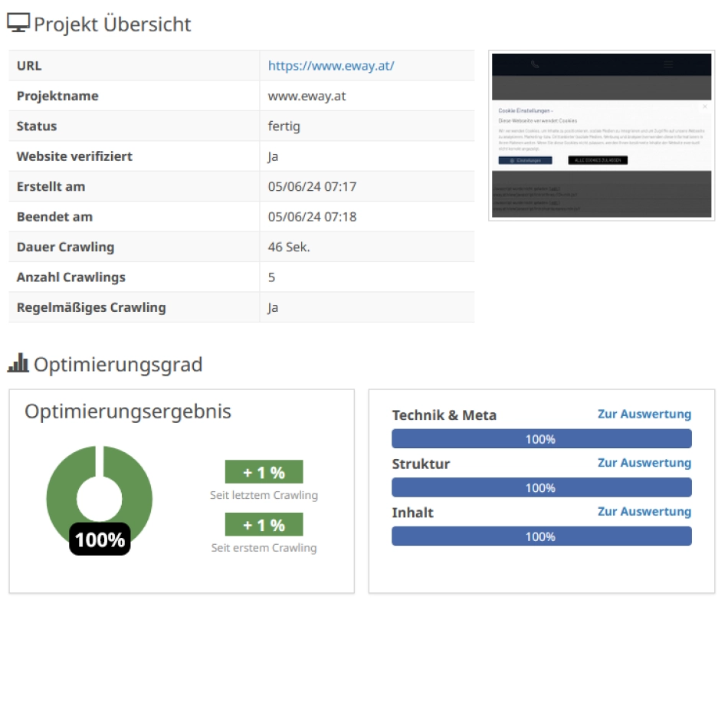The width and height of the screenshot is (728, 728).
Task: Open Zur Auswertung for Technik & Meta
Action: pos(644,415)
